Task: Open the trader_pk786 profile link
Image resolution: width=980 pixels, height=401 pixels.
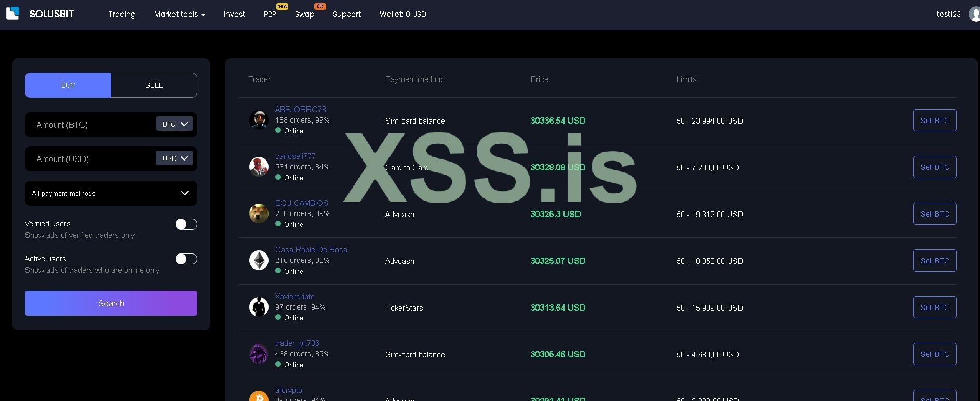Action: 297,343
